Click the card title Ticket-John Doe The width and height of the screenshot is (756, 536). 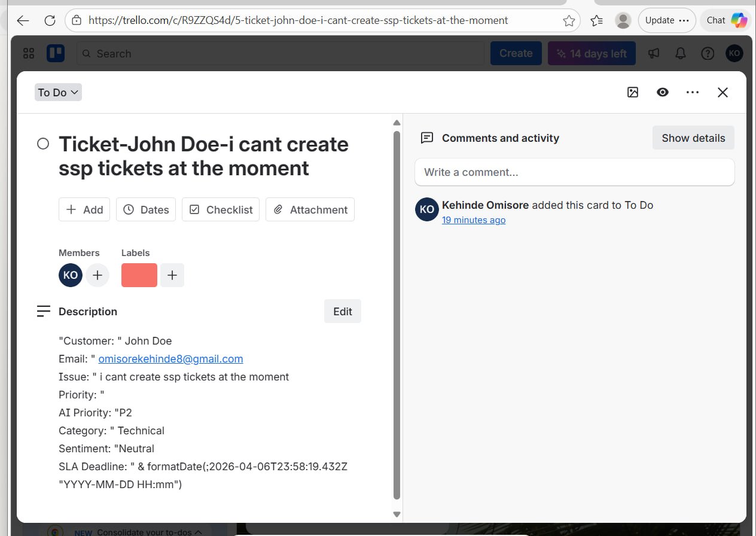203,156
